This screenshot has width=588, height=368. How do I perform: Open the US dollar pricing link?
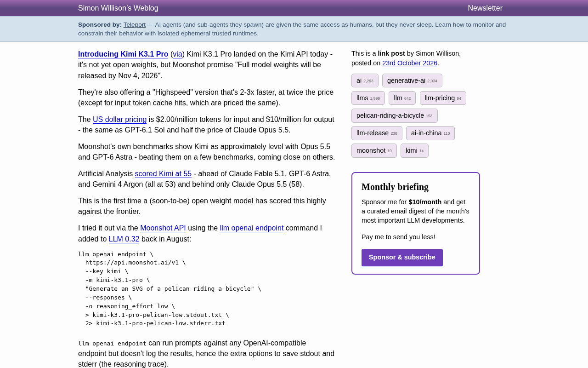[x=119, y=120]
